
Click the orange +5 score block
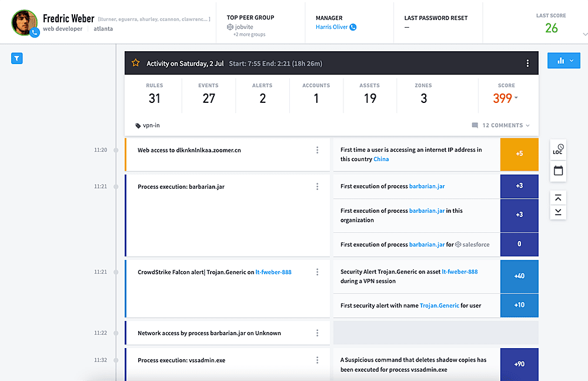point(519,153)
